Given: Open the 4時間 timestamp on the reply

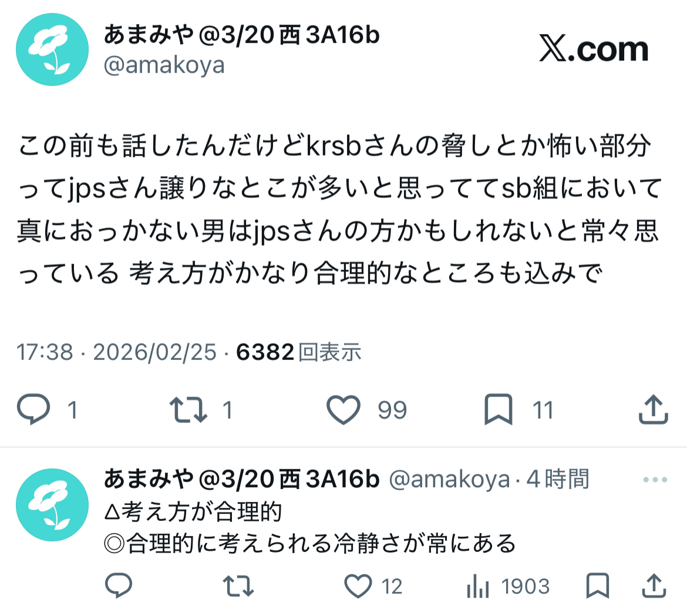Looking at the screenshot, I should (x=557, y=479).
